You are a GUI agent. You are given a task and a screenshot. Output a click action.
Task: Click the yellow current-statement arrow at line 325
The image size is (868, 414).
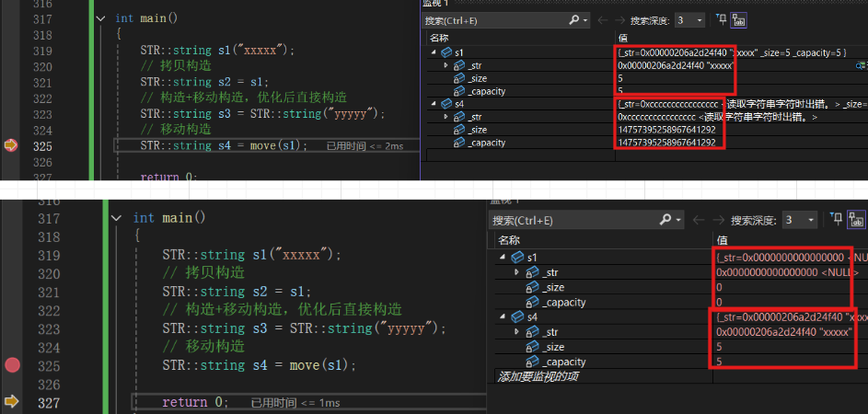click(10, 145)
